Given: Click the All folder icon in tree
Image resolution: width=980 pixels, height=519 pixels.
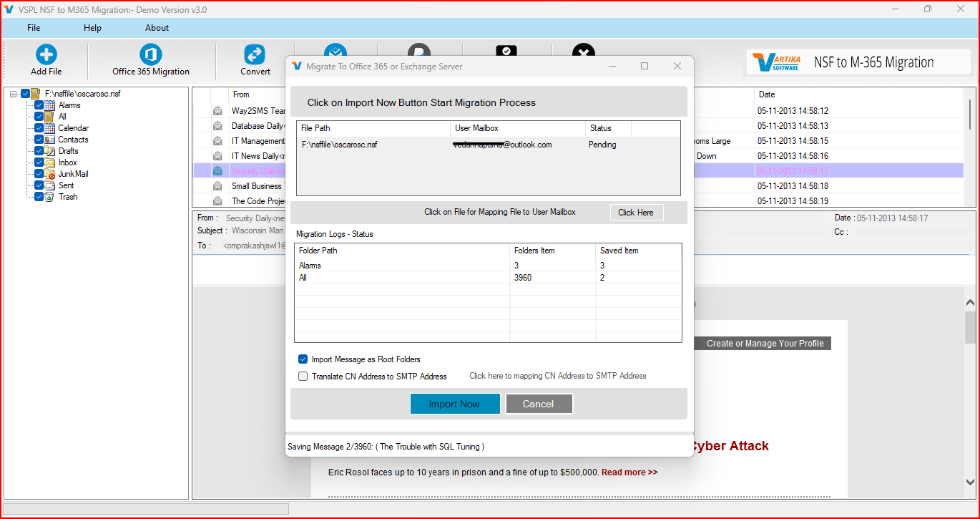Looking at the screenshot, I should click(50, 117).
